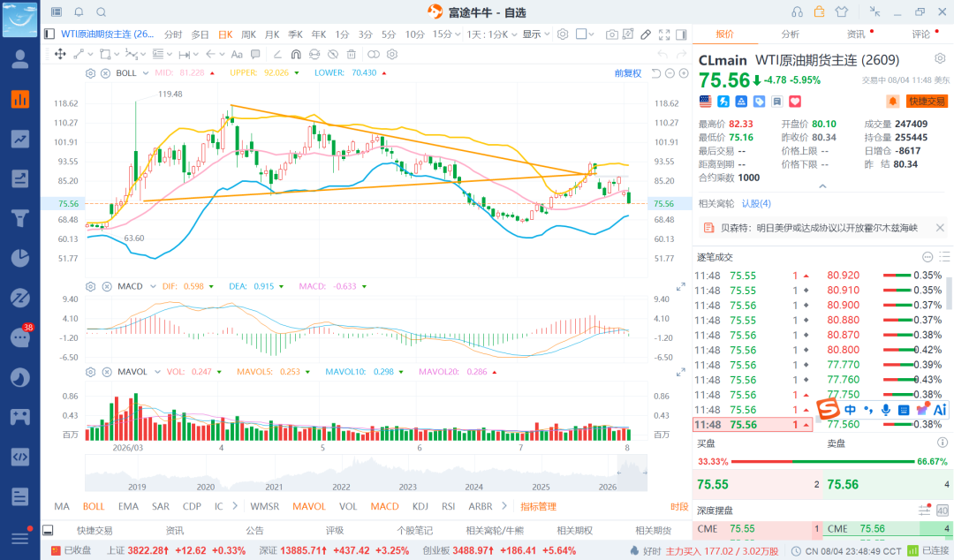The image size is (954, 560).
Task: Select the magnet snap drawing tool
Action: [296, 54]
